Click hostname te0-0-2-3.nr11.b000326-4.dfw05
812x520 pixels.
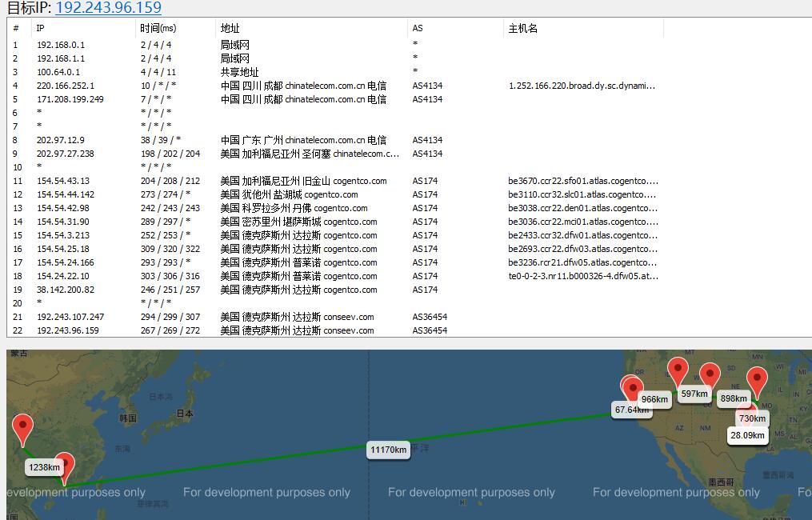(583, 276)
